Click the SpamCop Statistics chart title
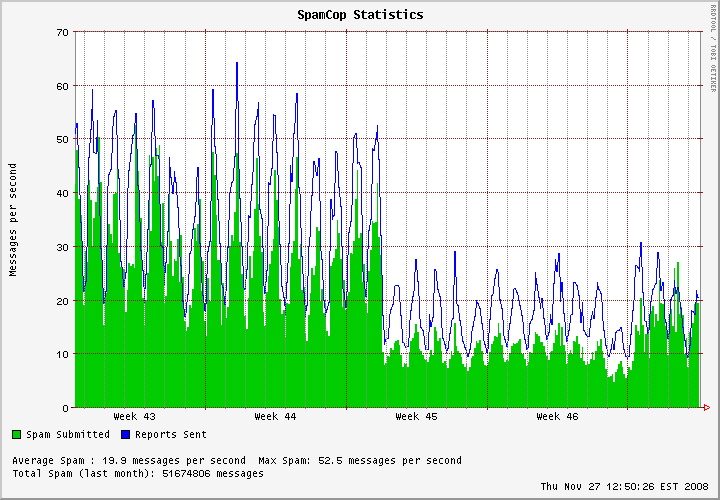Screen dimensions: 720x500 click(360, 15)
